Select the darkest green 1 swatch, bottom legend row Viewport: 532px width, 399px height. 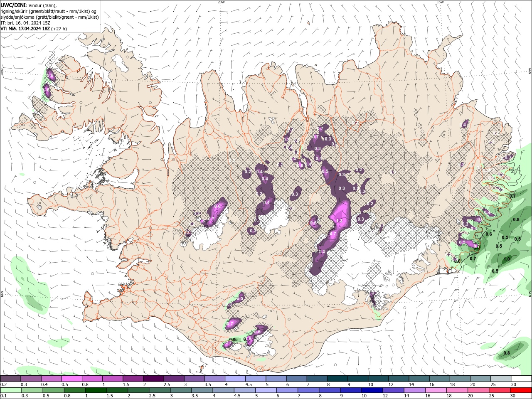[x=96, y=390]
